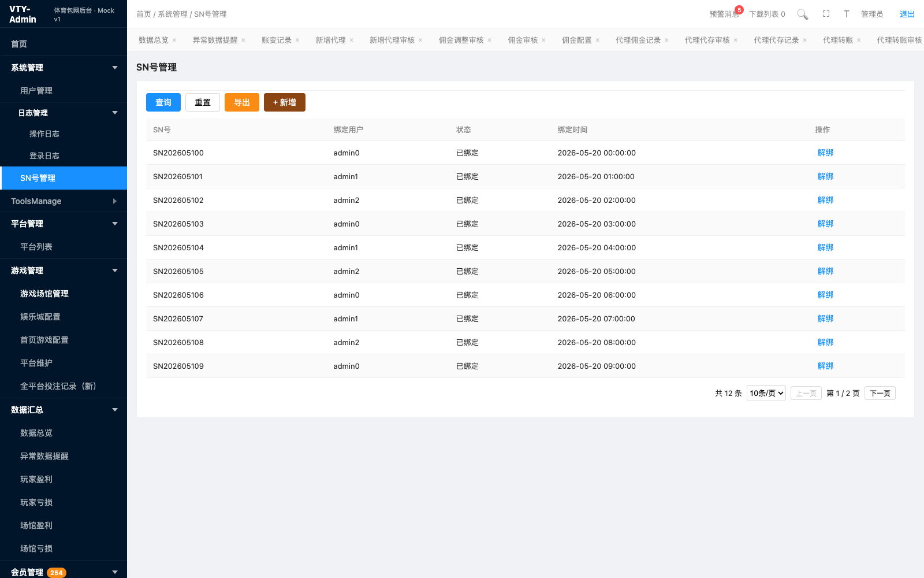The height and width of the screenshot is (578, 924).
Task: Collapse the 数据汇总 menu arrow
Action: pos(115,410)
